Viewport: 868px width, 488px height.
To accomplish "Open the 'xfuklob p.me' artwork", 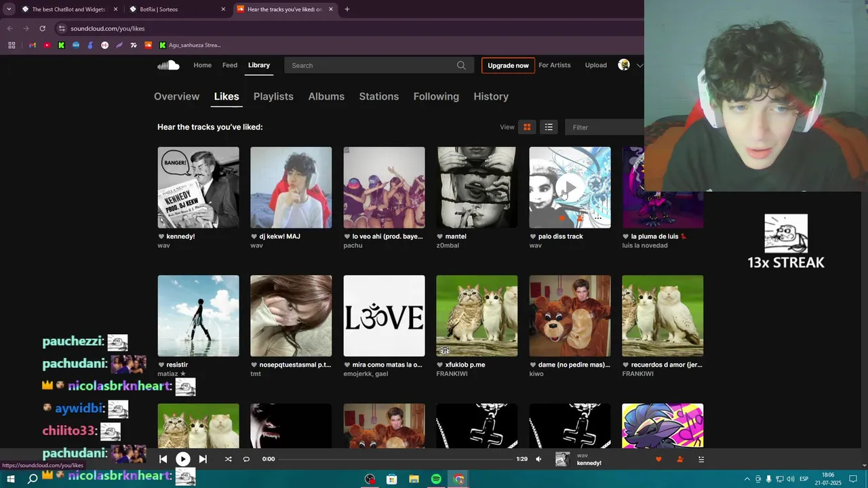I will pos(477,316).
